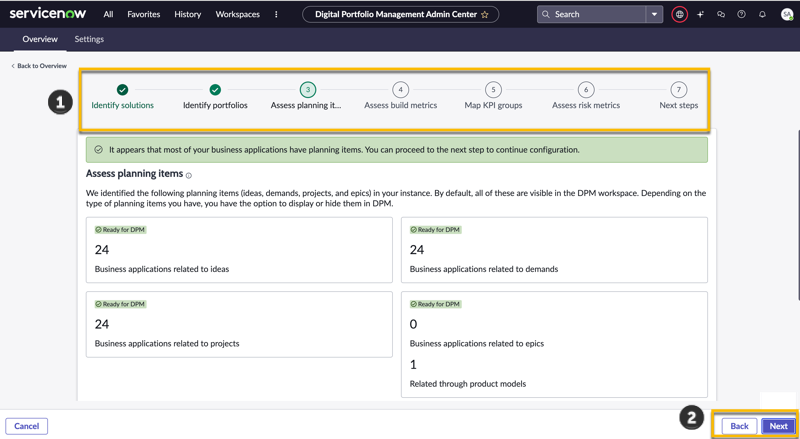800x439 pixels.
Task: Click Ready for DPM badge on projects card
Action: pyautogui.click(x=120, y=304)
